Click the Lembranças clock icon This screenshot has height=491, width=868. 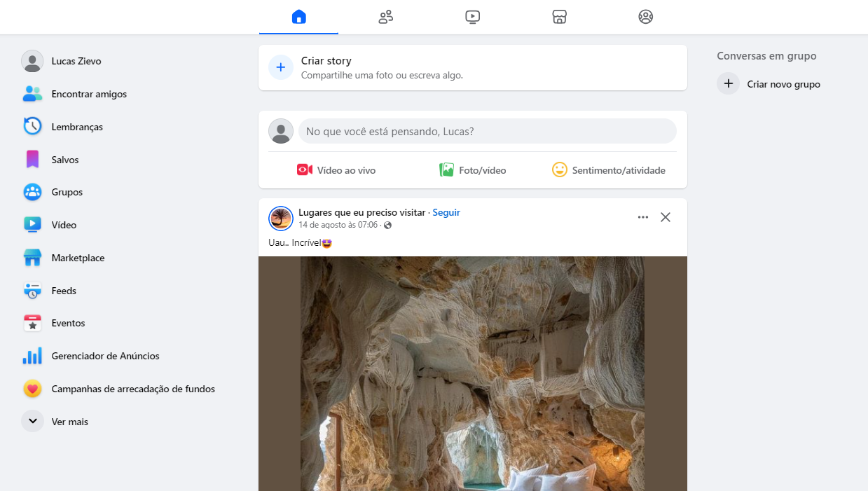(32, 127)
